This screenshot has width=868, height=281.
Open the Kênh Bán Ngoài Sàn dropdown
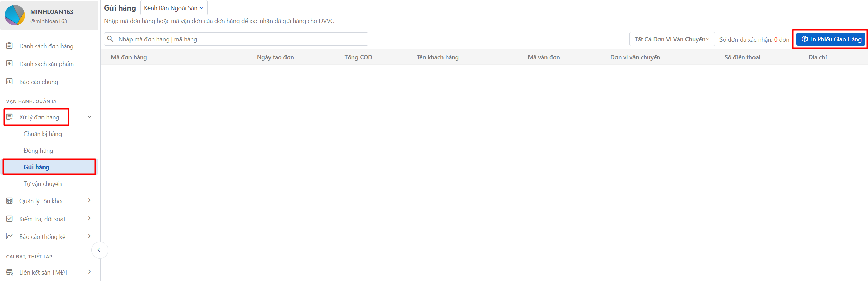click(x=174, y=8)
